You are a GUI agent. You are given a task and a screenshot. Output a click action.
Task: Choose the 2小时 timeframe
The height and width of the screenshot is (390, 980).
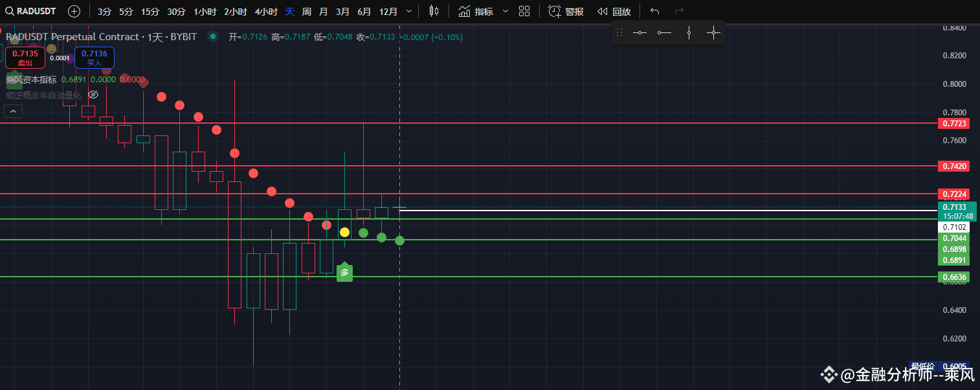pyautogui.click(x=235, y=12)
